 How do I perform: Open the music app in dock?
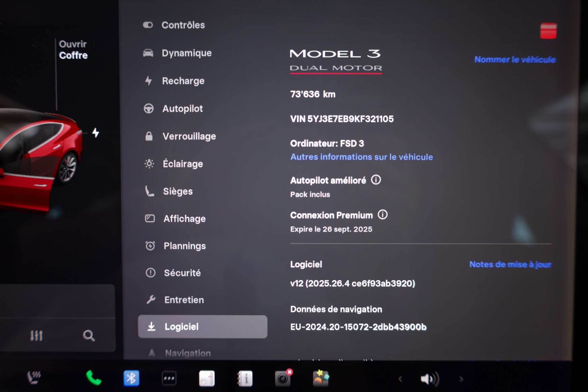(207, 379)
